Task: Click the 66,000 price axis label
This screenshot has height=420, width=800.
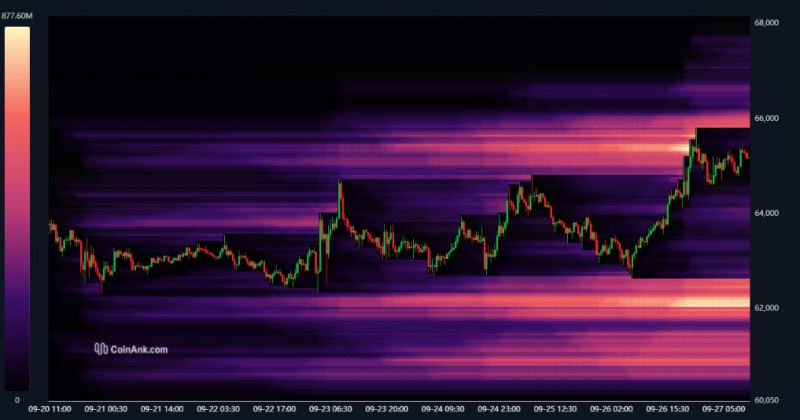Action: tap(766, 118)
